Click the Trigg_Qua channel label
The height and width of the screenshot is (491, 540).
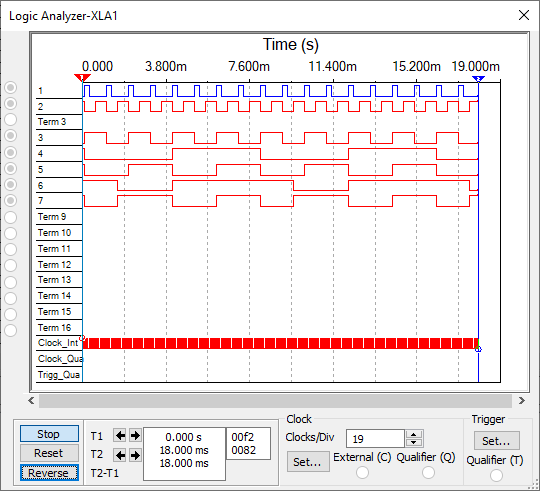59,375
